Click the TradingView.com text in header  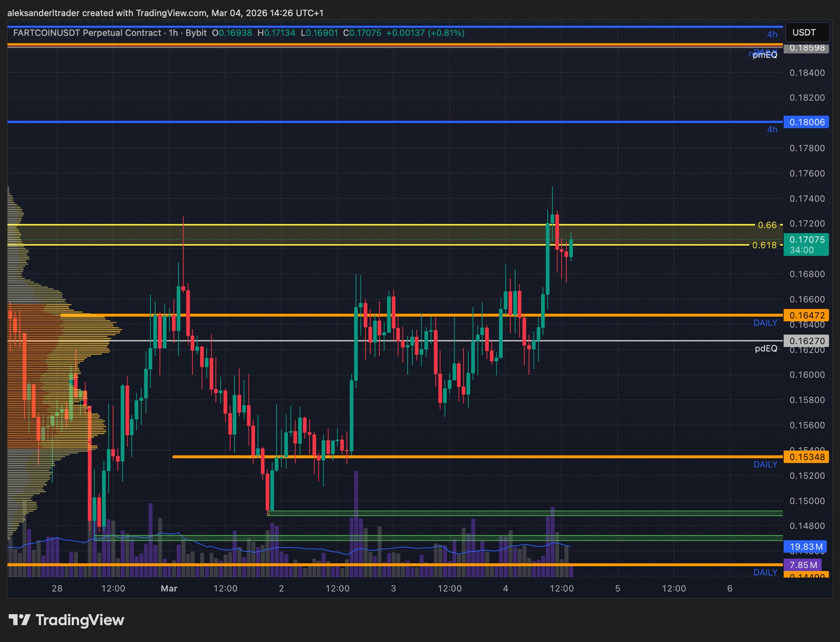[x=171, y=13]
